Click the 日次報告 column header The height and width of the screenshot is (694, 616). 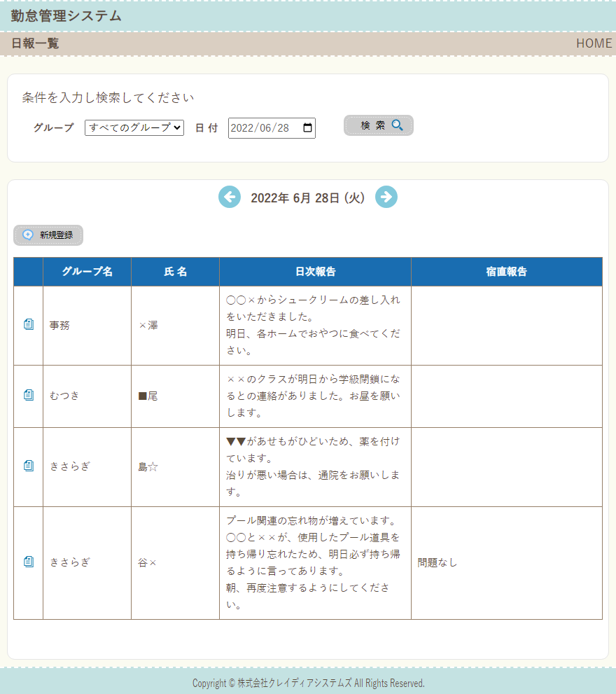315,272
